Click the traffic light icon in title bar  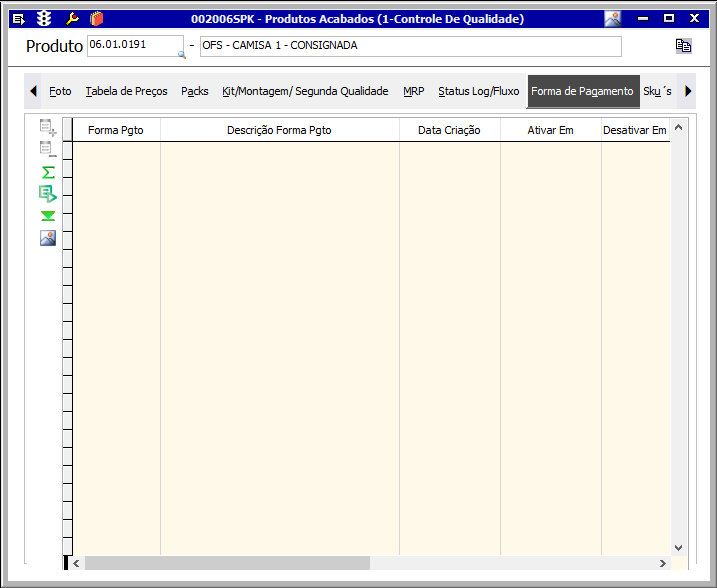pyautogui.click(x=44, y=19)
